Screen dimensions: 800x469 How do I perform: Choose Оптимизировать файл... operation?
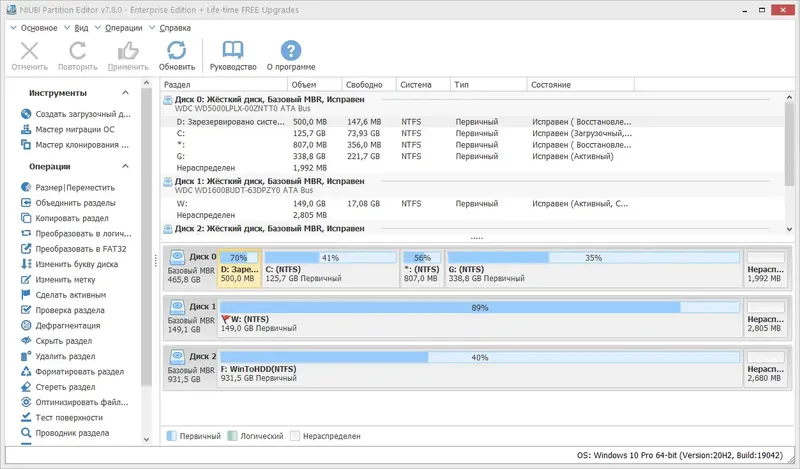74,402
